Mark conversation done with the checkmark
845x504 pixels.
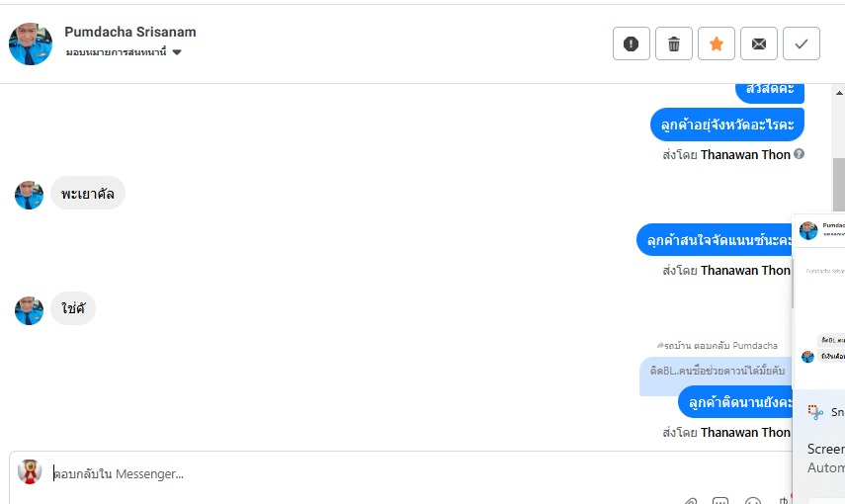[x=802, y=43]
